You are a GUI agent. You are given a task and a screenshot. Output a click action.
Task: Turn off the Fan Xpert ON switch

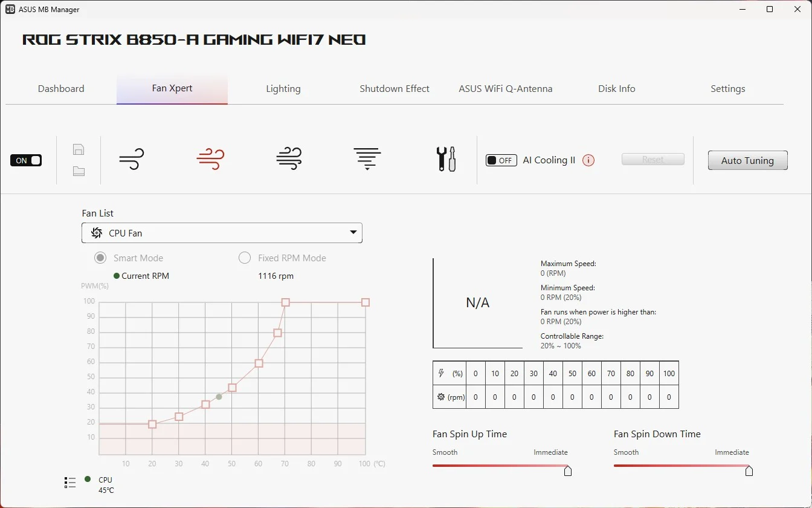tap(26, 160)
